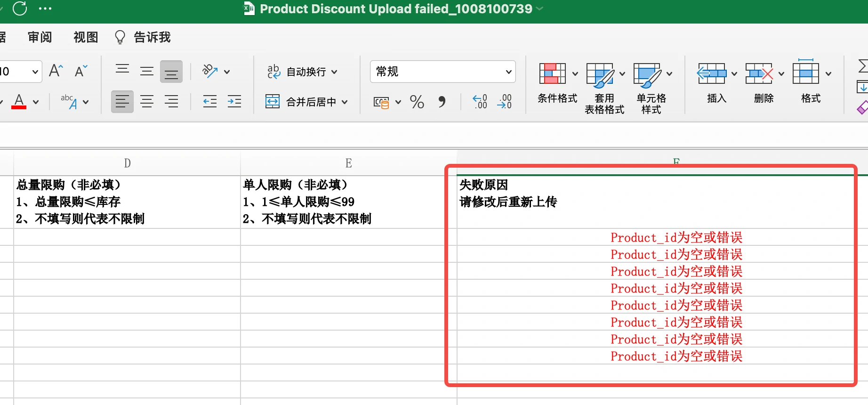The width and height of the screenshot is (868, 405).
Task: Click the increase indent icon
Action: (x=234, y=102)
